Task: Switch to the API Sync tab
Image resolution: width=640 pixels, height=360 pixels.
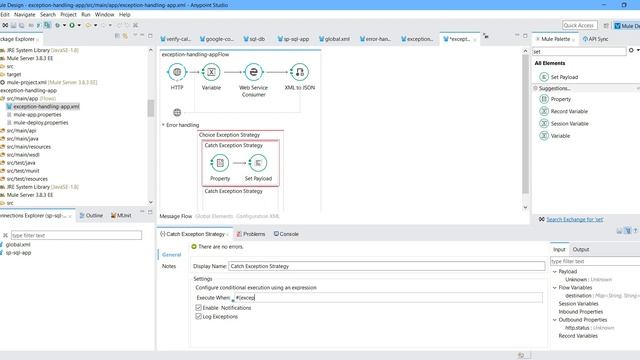Action: (596, 39)
